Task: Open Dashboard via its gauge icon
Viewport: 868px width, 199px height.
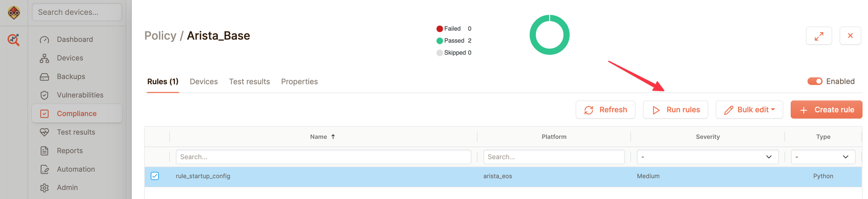Action: [x=44, y=39]
